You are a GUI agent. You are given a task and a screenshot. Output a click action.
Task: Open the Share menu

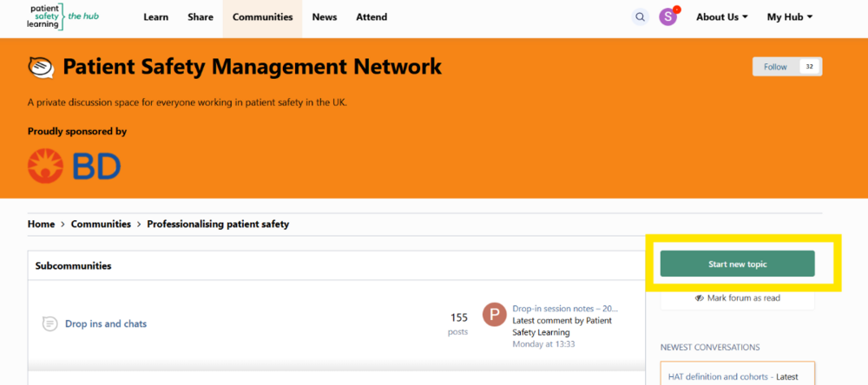201,17
